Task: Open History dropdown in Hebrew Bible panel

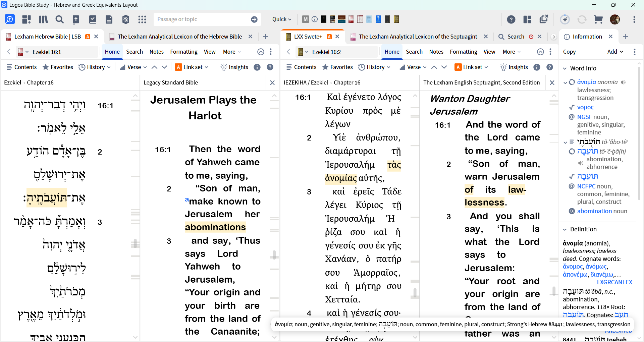Action: click(95, 67)
